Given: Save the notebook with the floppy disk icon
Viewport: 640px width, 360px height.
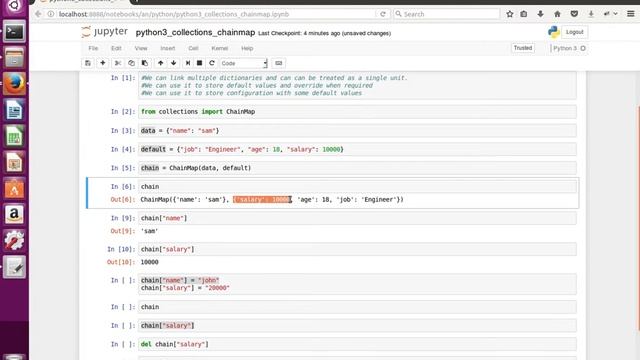Looking at the screenshot, I should tap(88, 63).
